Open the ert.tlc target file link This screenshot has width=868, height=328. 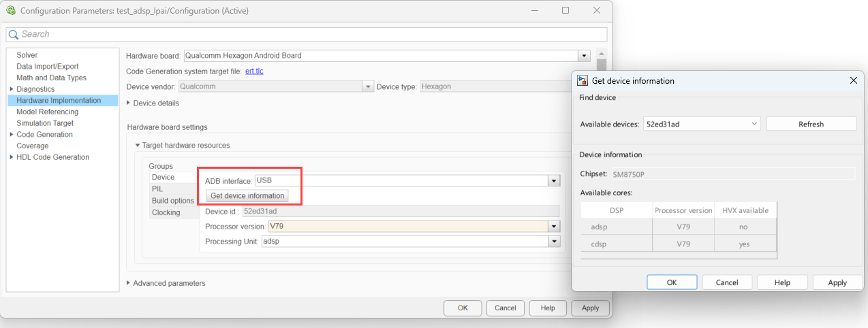pos(253,71)
